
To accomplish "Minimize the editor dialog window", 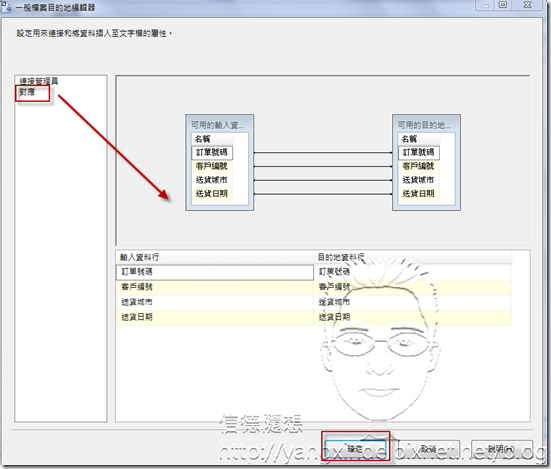I will [x=485, y=5].
